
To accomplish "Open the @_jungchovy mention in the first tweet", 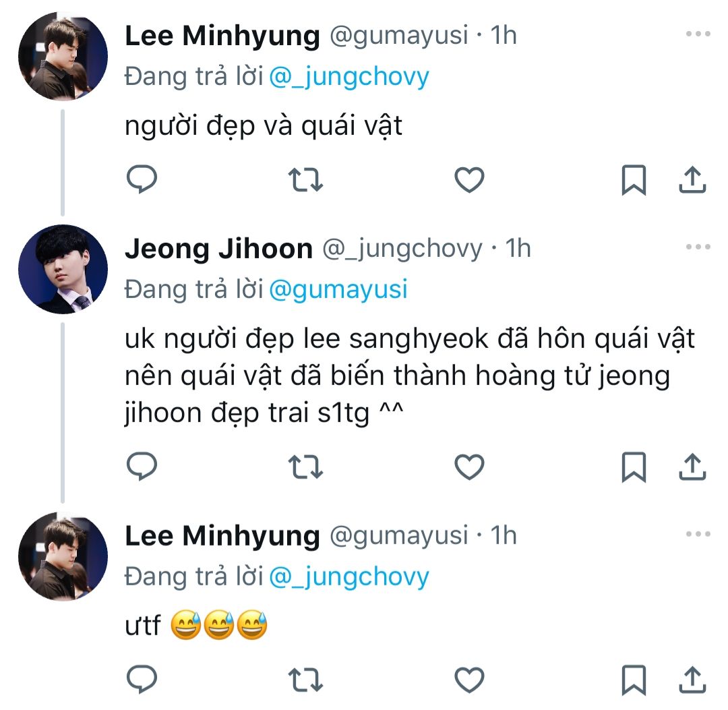I will pyautogui.click(x=348, y=77).
